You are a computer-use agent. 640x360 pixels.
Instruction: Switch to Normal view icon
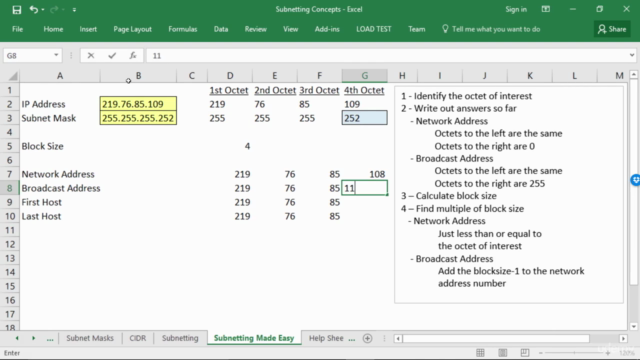click(480, 353)
